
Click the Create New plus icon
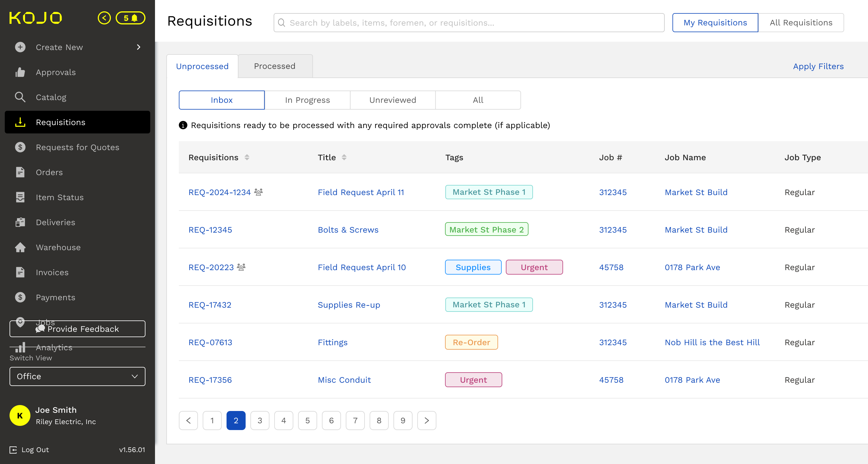[20, 47]
